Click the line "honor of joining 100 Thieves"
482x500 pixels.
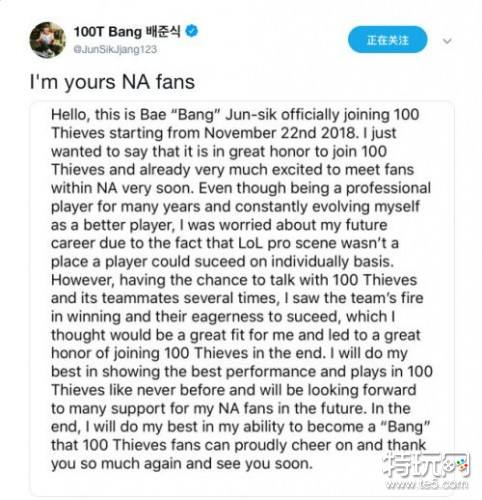pos(229,353)
